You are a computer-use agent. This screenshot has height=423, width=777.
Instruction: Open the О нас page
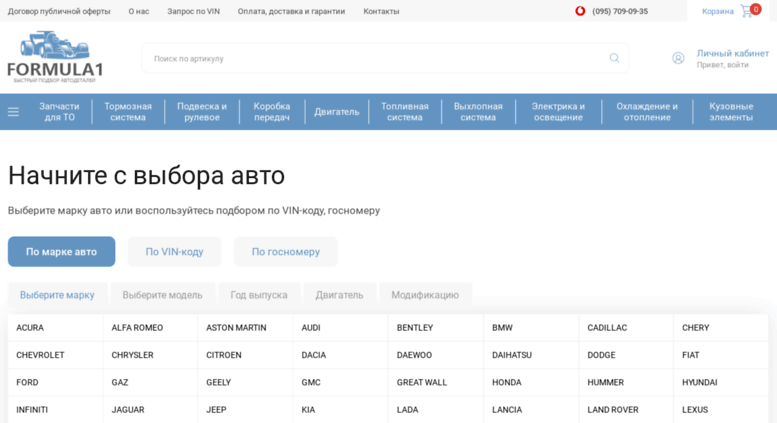(x=139, y=11)
